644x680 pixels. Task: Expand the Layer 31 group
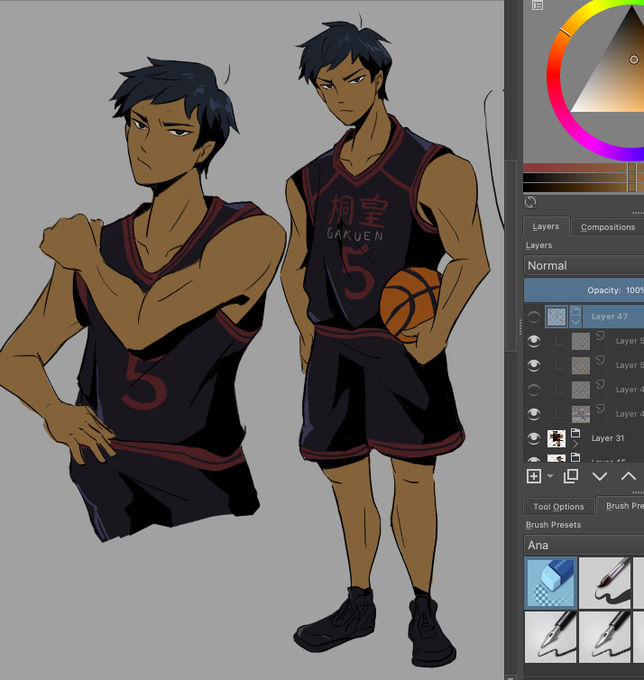tap(575, 444)
